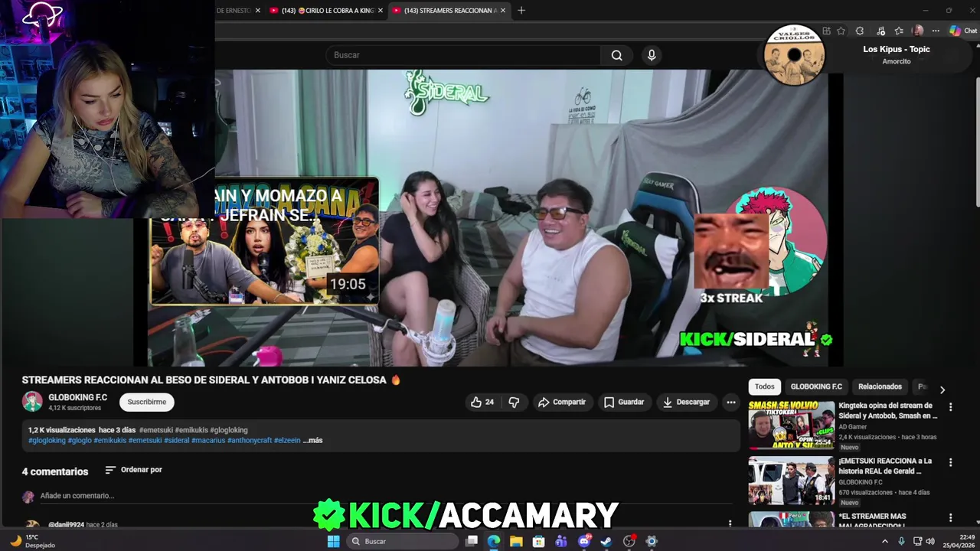The width and height of the screenshot is (980, 551).
Task: Open GLOBOKING F.C channel name link
Action: tap(77, 397)
